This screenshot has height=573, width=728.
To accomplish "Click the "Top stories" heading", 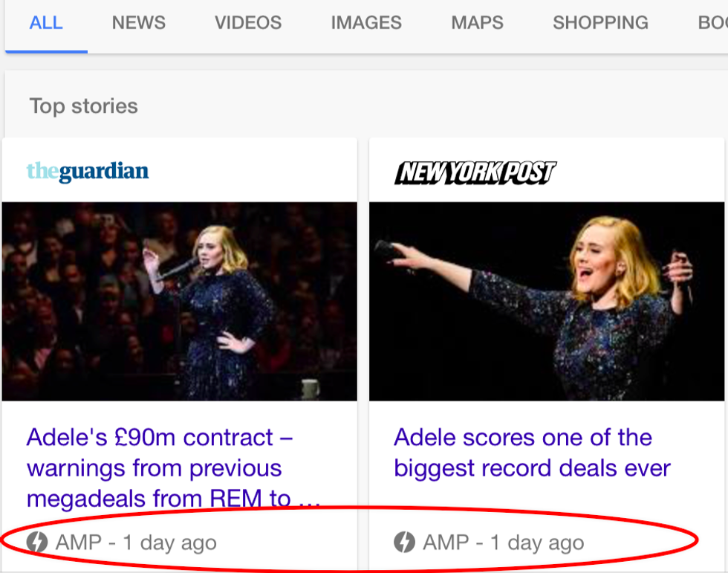I will click(x=83, y=106).
